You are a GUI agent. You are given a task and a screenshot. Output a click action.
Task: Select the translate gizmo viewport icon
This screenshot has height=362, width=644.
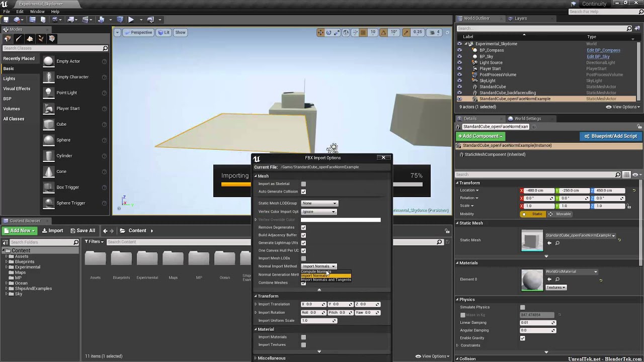coord(320,32)
